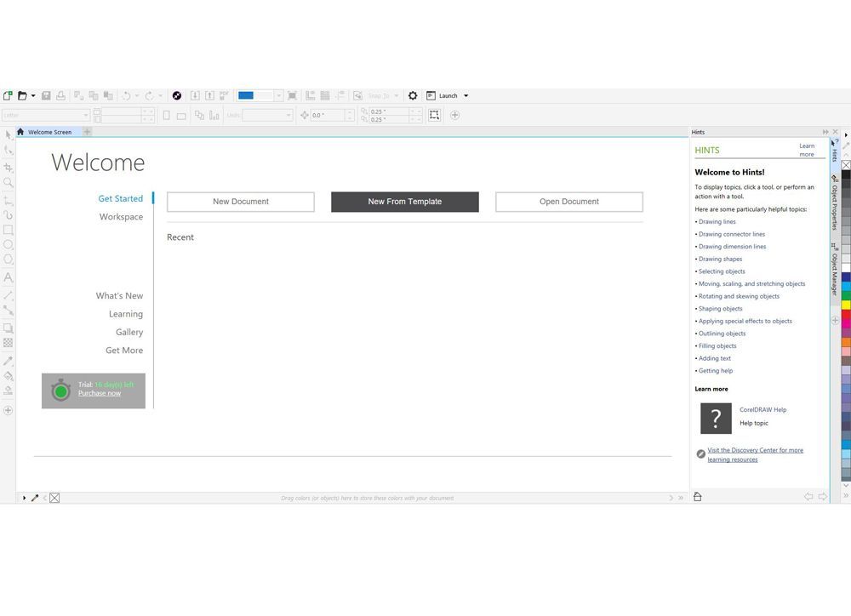Select the Transparency checkerboard tool
This screenshot has width=851, height=616.
pyautogui.click(x=9, y=343)
